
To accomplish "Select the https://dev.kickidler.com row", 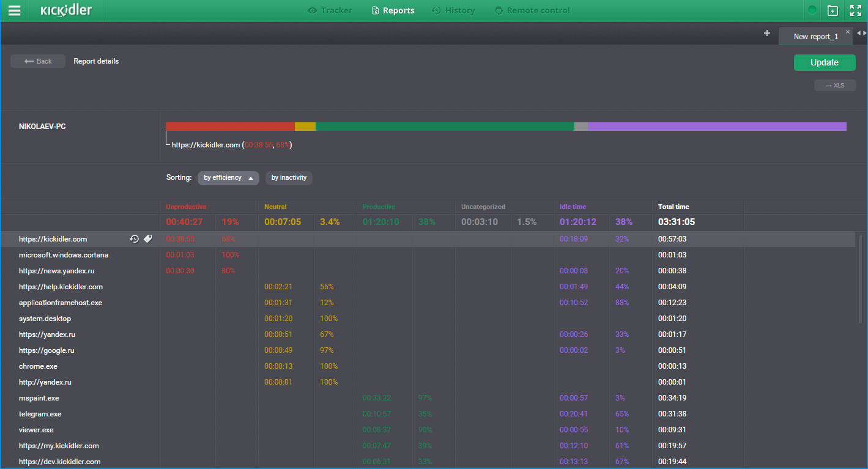I will coord(428,462).
